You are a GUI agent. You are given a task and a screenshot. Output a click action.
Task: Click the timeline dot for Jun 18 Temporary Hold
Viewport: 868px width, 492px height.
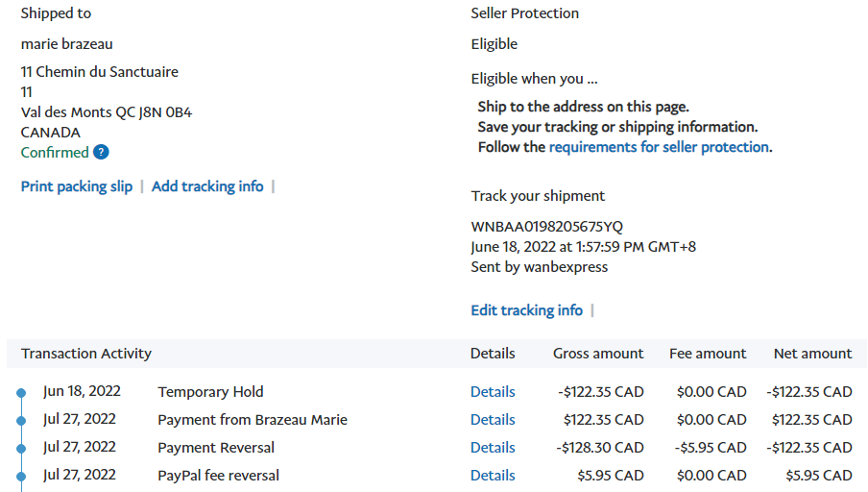click(21, 393)
